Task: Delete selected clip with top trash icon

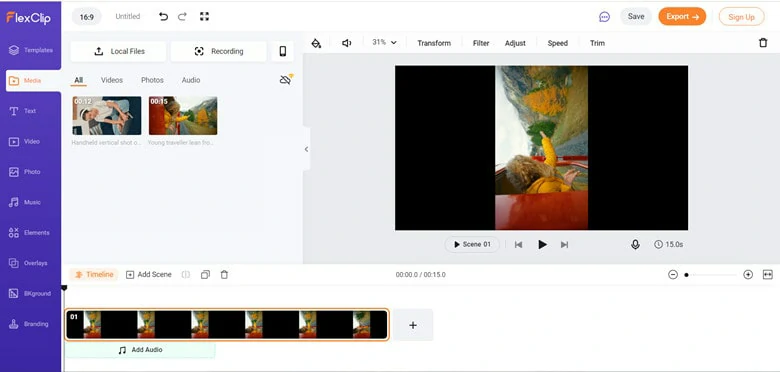Action: point(763,43)
